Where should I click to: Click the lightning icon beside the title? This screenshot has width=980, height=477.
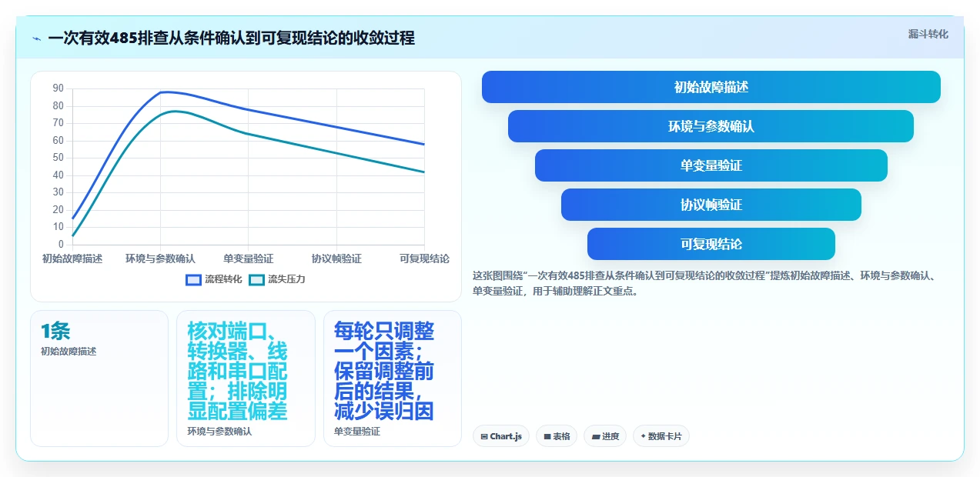coord(37,38)
